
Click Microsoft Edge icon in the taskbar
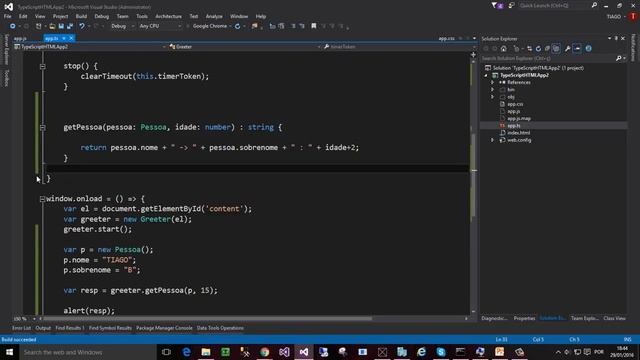coord(187,352)
